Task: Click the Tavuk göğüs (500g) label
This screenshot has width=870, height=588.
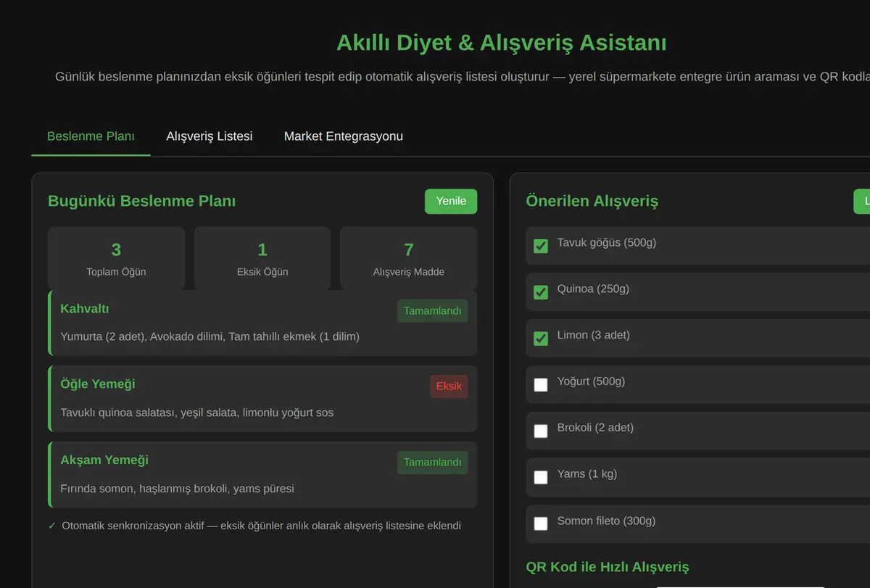Action: pyautogui.click(x=607, y=242)
